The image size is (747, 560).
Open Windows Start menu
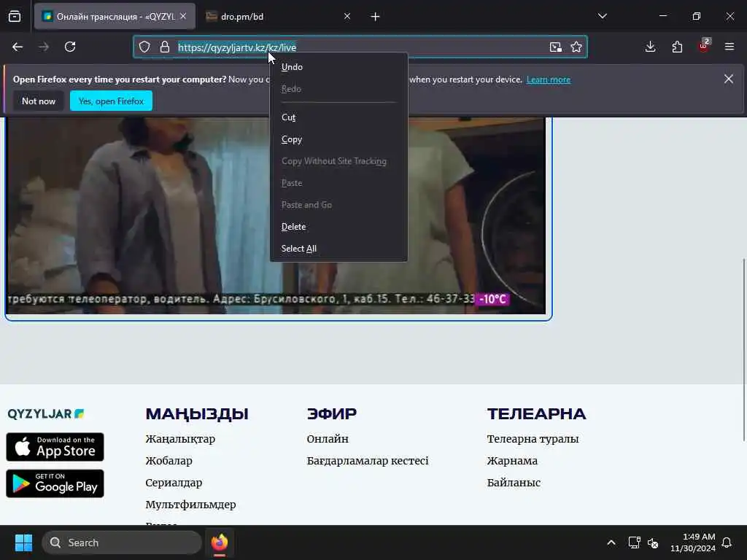(23, 542)
